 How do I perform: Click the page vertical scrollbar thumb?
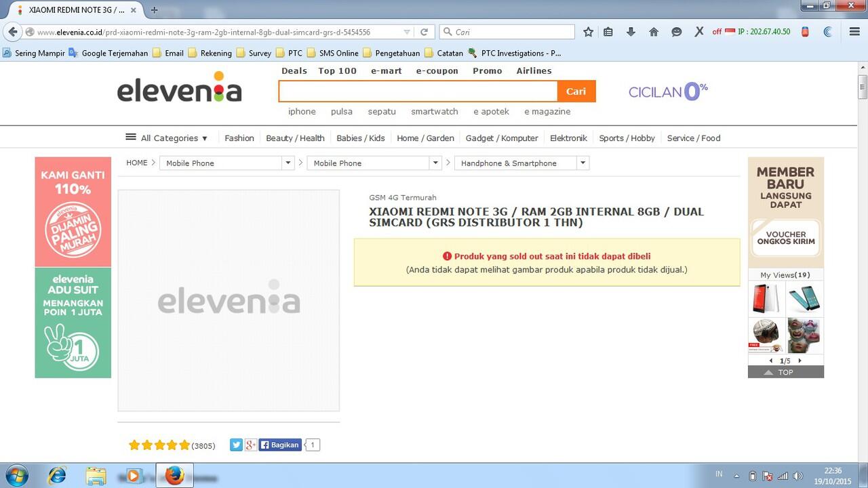tap(863, 87)
